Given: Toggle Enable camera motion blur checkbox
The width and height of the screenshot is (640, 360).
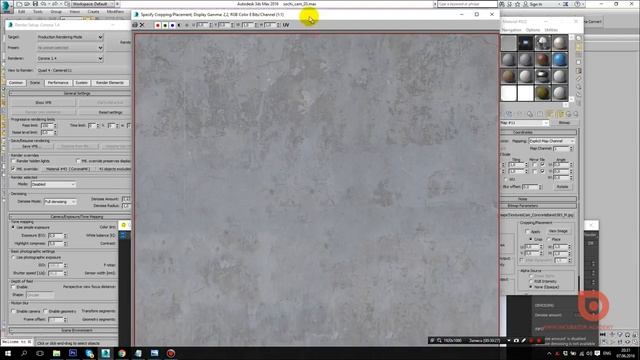Looking at the screenshot, I should click(x=13, y=311).
